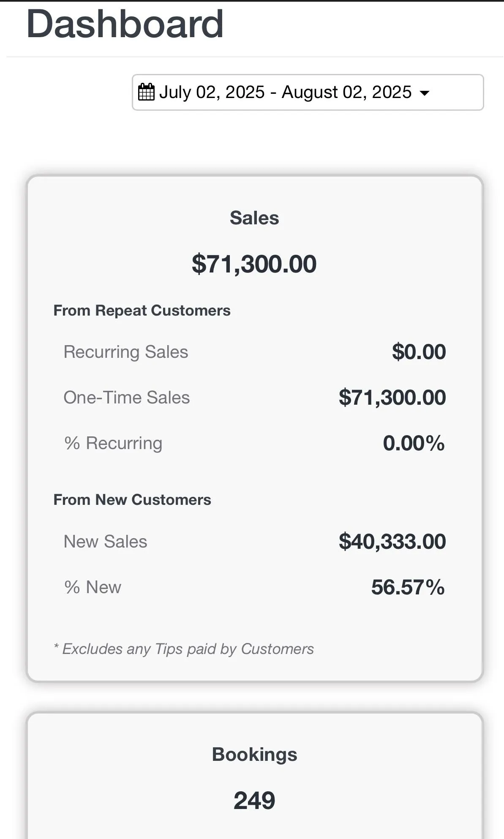Select the Sales card title
504x839 pixels.
(254, 218)
